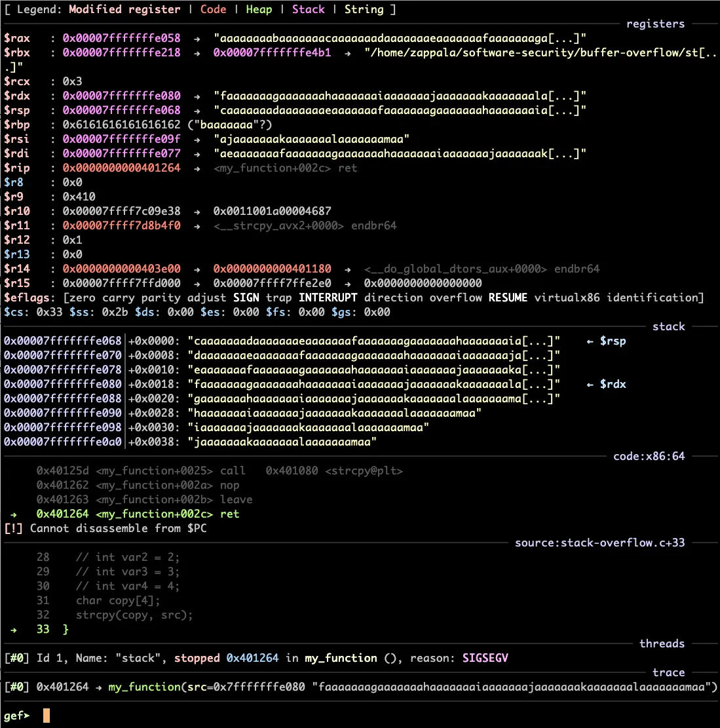Select the Stack legend entry

click(308, 9)
